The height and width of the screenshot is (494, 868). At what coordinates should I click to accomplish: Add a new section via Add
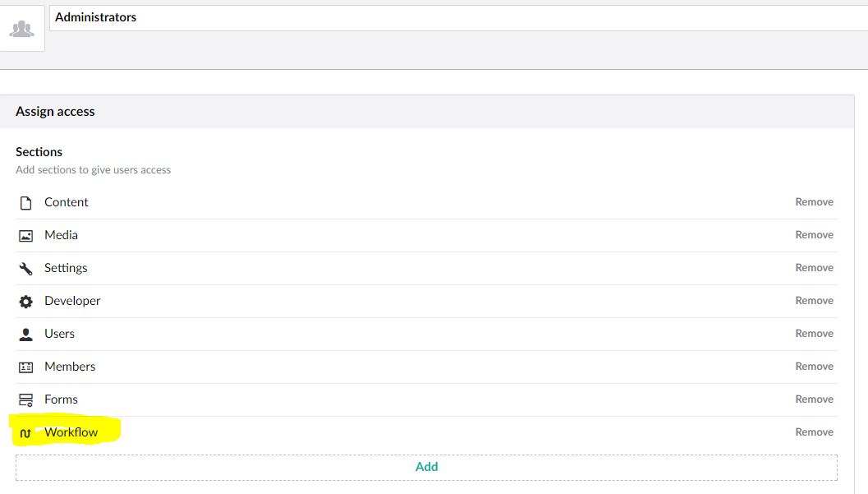pyautogui.click(x=426, y=467)
